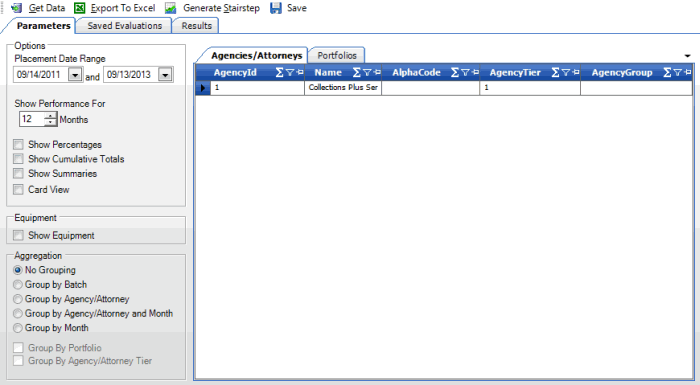Click the pin icon in AgencyGroup column header

click(x=688, y=72)
